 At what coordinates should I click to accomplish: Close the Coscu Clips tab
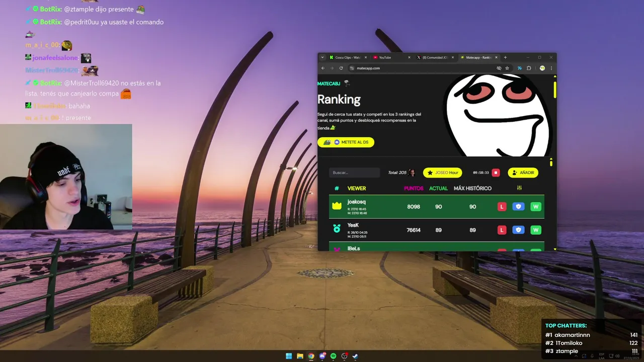(366, 57)
